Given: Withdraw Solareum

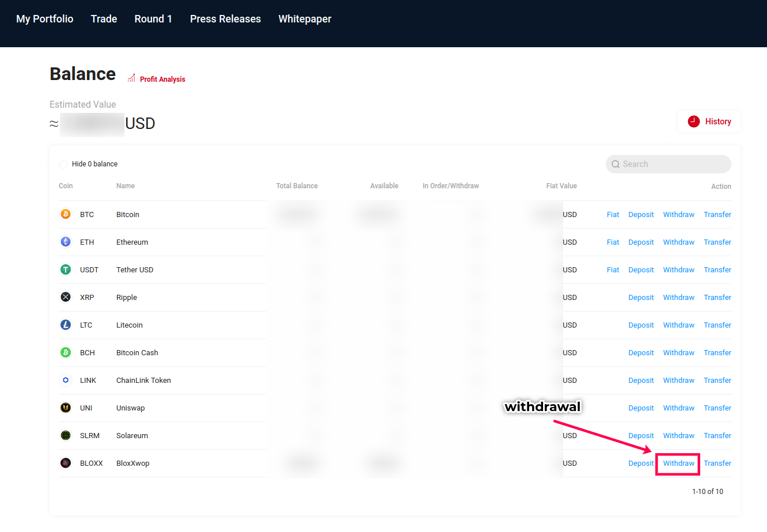Looking at the screenshot, I should 679,435.
